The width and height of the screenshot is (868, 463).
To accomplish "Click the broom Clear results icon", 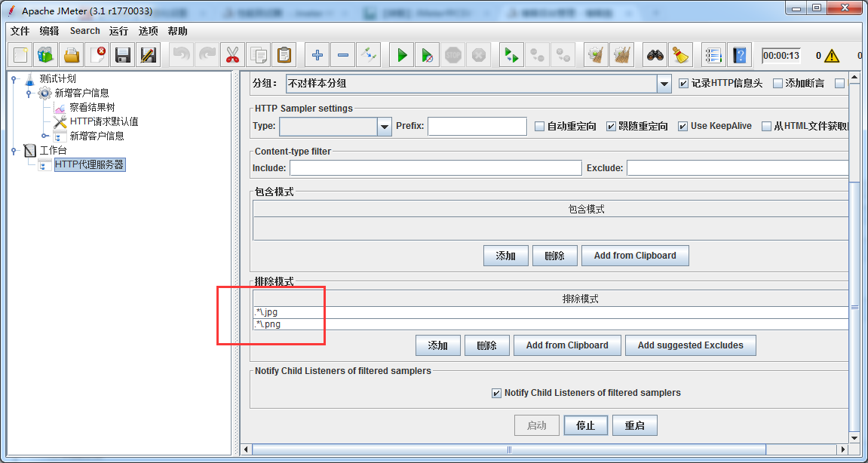I will point(680,55).
